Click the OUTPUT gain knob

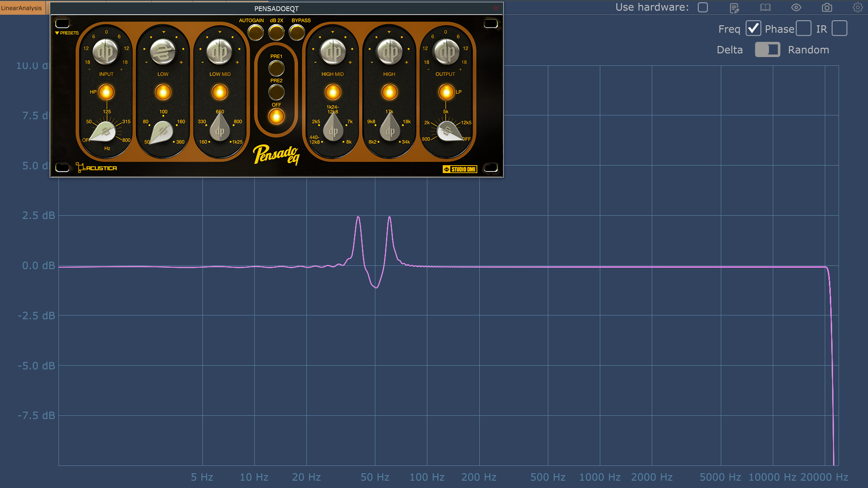click(x=446, y=52)
